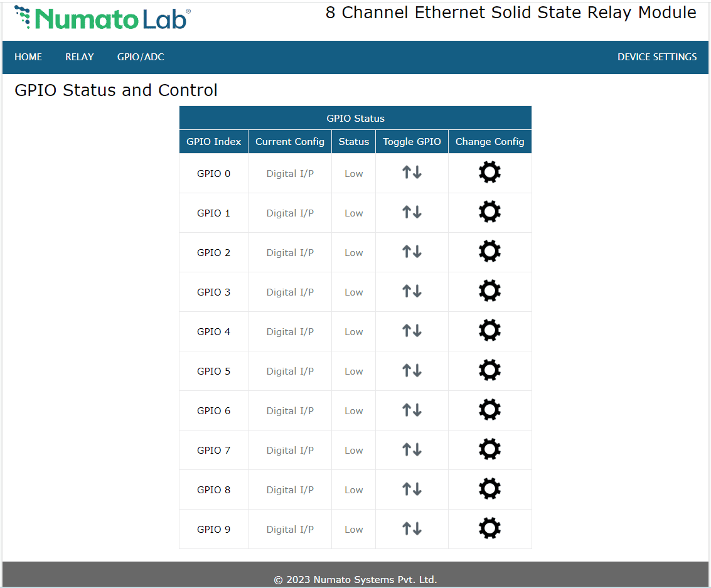The height and width of the screenshot is (588, 711).
Task: Open Change Config gear for GPIO 6
Action: tap(489, 410)
